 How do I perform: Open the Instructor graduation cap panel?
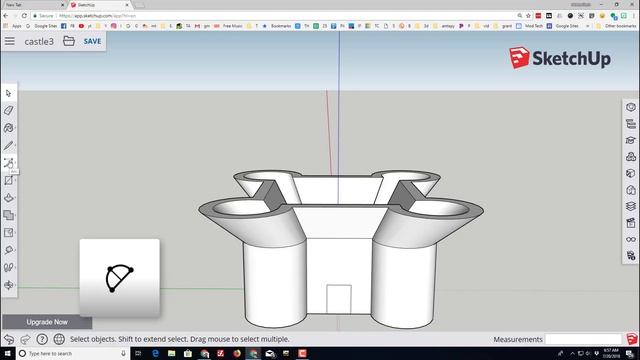(631, 140)
